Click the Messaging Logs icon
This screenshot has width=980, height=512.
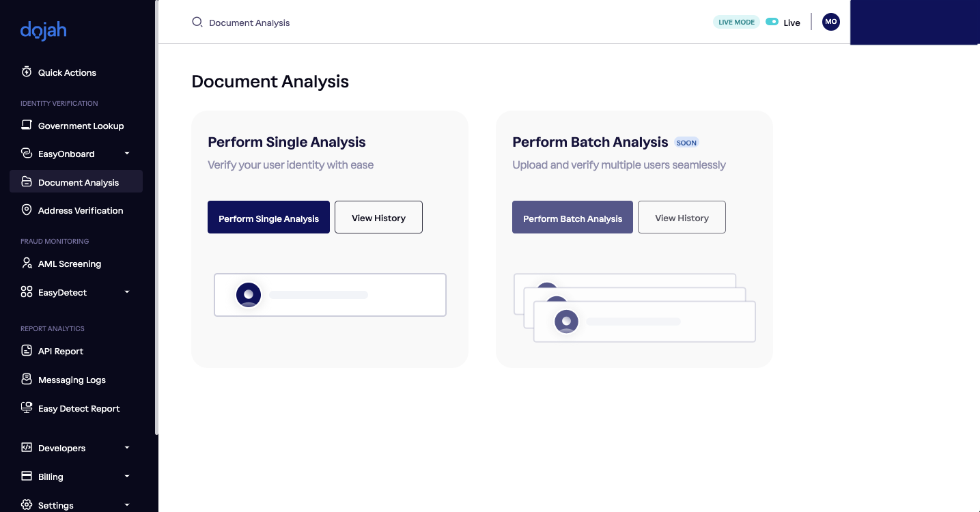27,379
